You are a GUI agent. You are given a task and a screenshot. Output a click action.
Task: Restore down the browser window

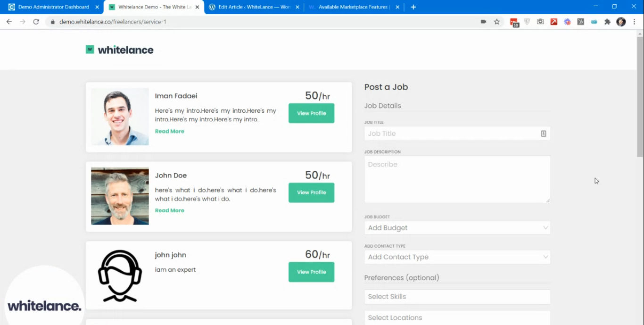pos(614,6)
